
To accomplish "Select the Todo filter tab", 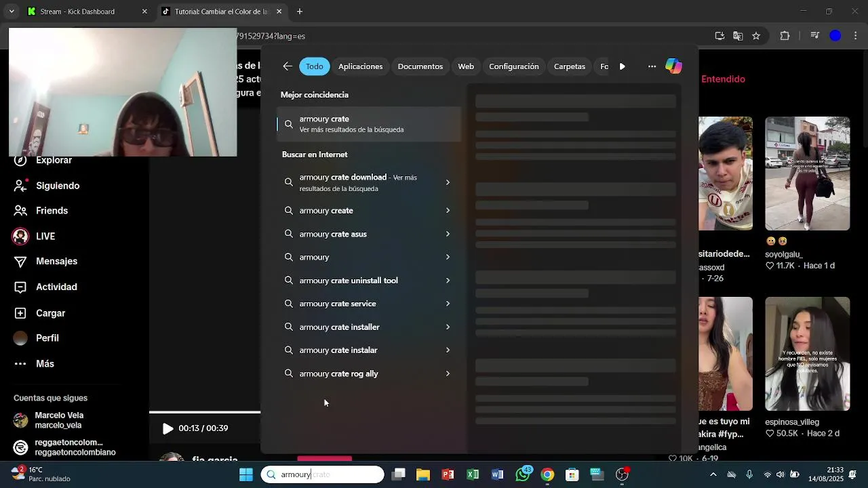I will point(315,66).
